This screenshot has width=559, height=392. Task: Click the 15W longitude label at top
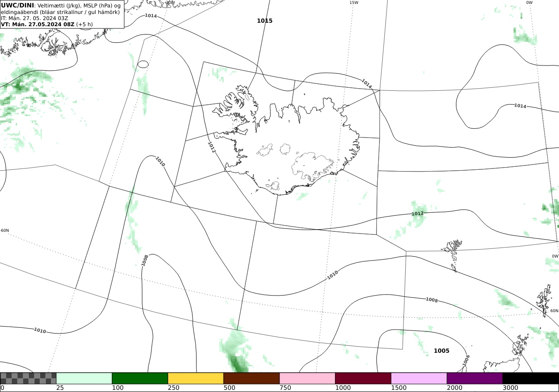coord(354,3)
